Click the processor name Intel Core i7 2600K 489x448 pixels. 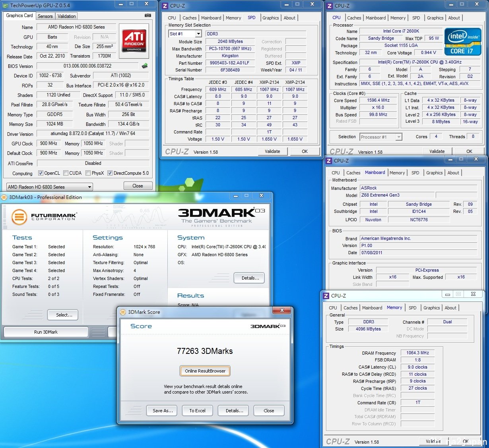401,31
